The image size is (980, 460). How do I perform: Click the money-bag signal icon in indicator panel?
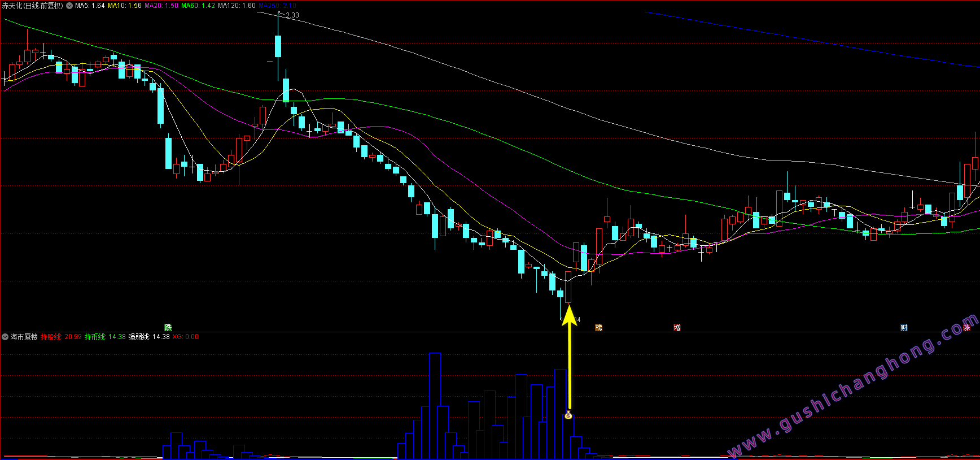(x=568, y=416)
